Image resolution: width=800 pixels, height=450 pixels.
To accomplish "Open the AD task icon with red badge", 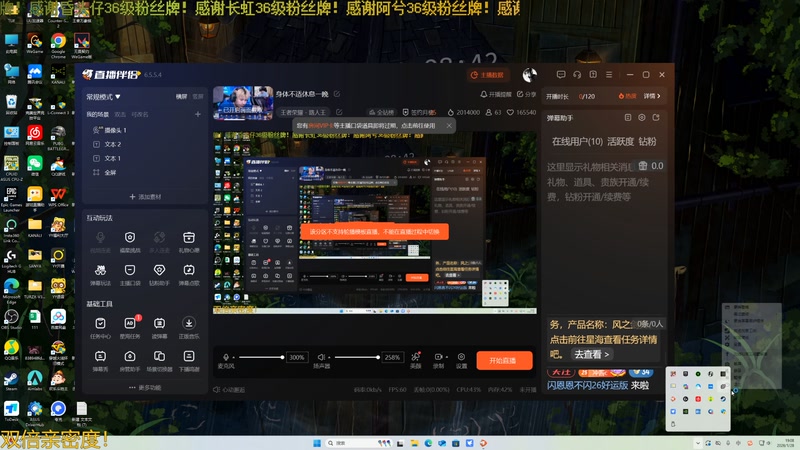I will pyautogui.click(x=130, y=328).
